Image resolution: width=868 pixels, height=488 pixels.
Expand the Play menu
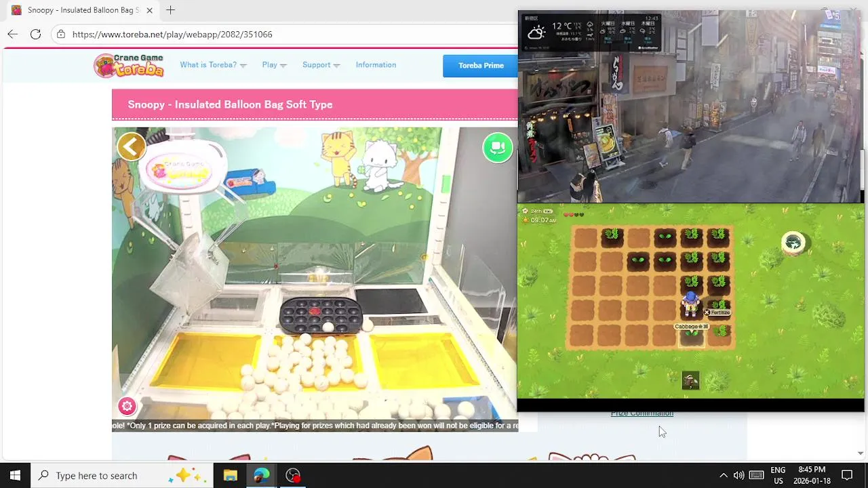(x=274, y=65)
